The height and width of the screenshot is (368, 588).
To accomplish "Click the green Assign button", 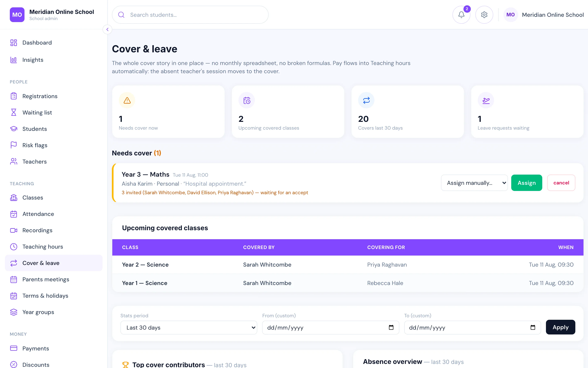I will 527,183.
